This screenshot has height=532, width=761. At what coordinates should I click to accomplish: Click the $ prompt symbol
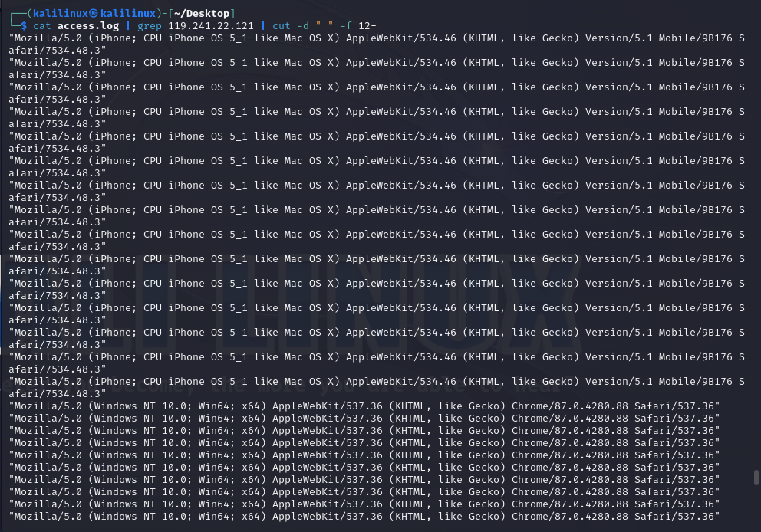point(24,26)
